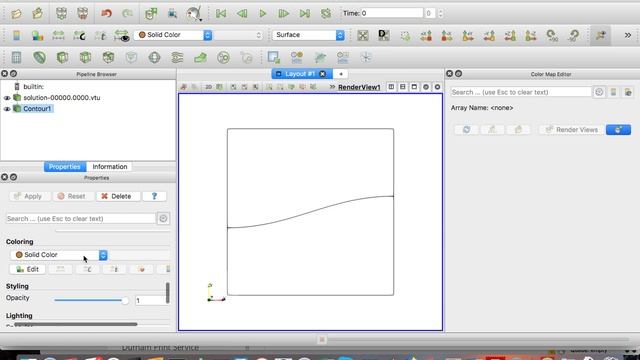Viewport: 640px width, 360px height.
Task: Play the animation
Action: point(263,14)
